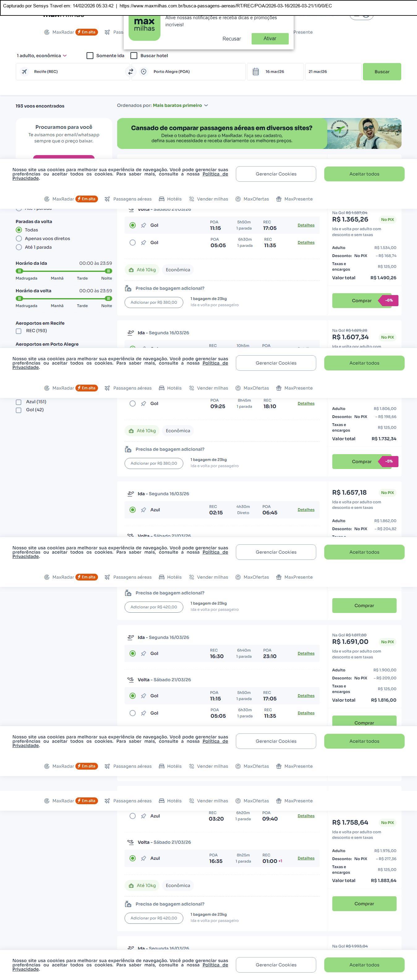The image size is (417, 980).
Task: Click Ativar in the notifications popup
Action: pyautogui.click(x=270, y=38)
